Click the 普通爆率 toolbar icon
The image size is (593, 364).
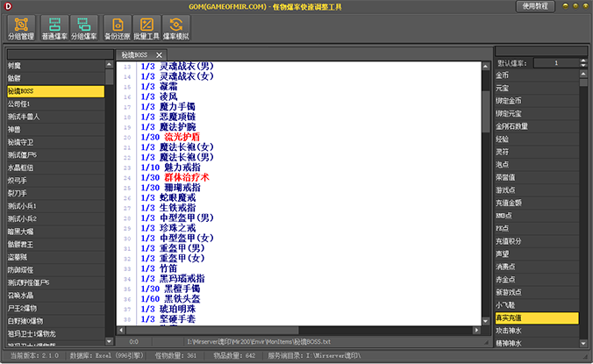55,28
